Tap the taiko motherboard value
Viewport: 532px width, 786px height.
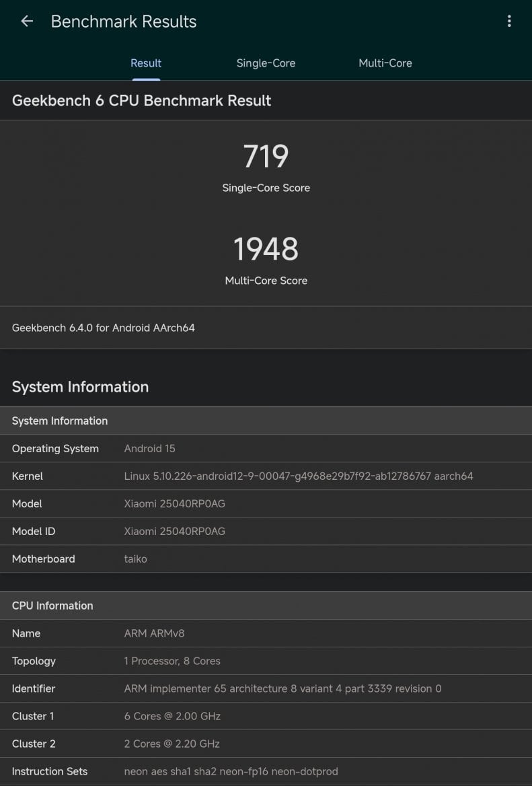[135, 559]
